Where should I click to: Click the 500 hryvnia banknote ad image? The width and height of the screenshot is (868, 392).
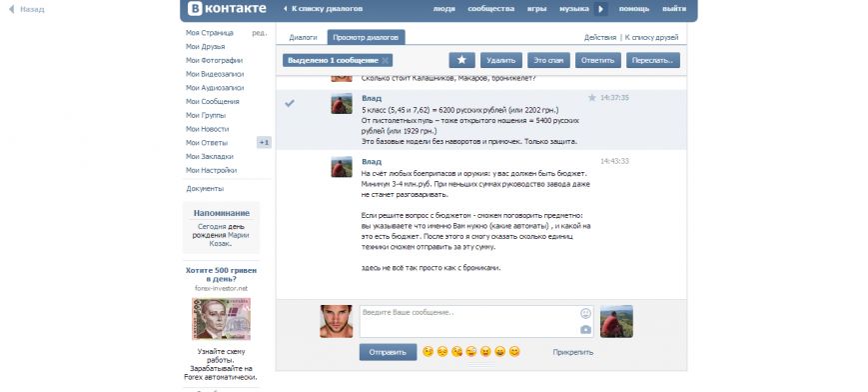[x=221, y=319]
